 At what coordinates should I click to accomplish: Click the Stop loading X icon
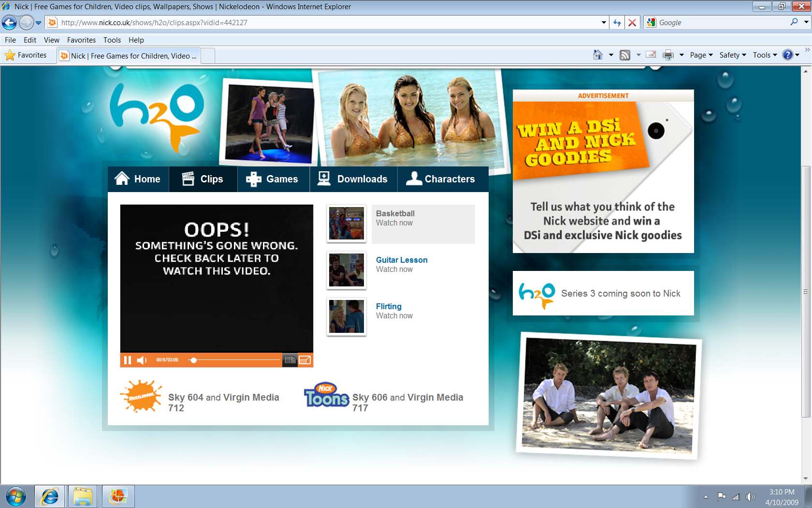click(632, 23)
